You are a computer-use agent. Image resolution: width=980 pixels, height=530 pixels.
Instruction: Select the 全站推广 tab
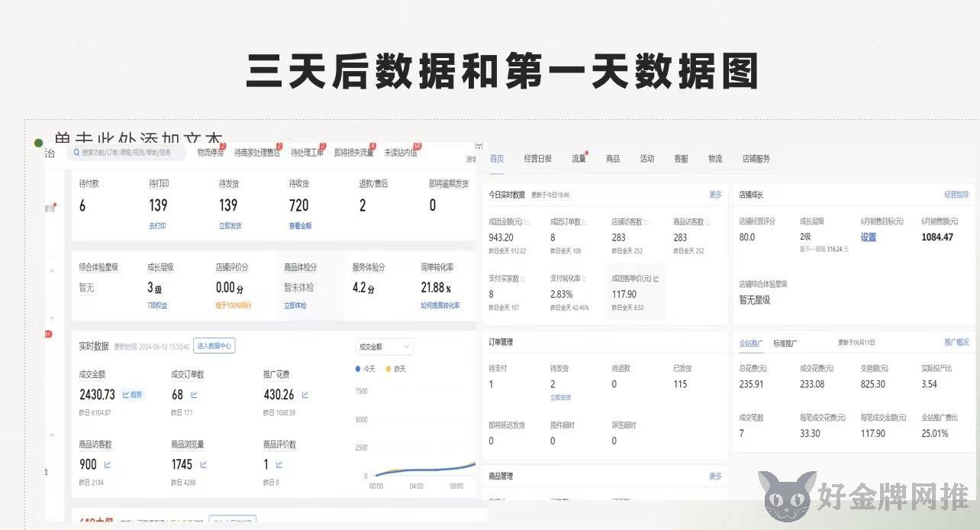751,342
